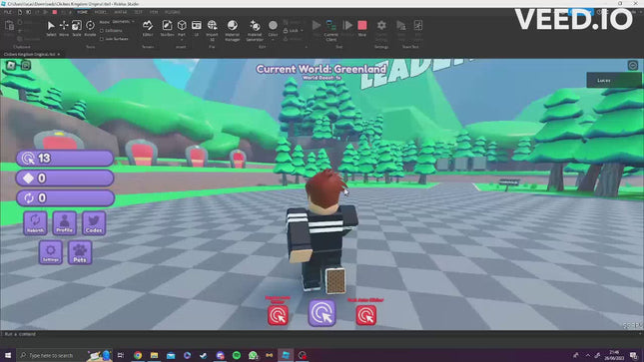Image resolution: width=644 pixels, height=362 pixels.
Task: Toggle the Join Surfaces checkbox
Action: [102, 39]
